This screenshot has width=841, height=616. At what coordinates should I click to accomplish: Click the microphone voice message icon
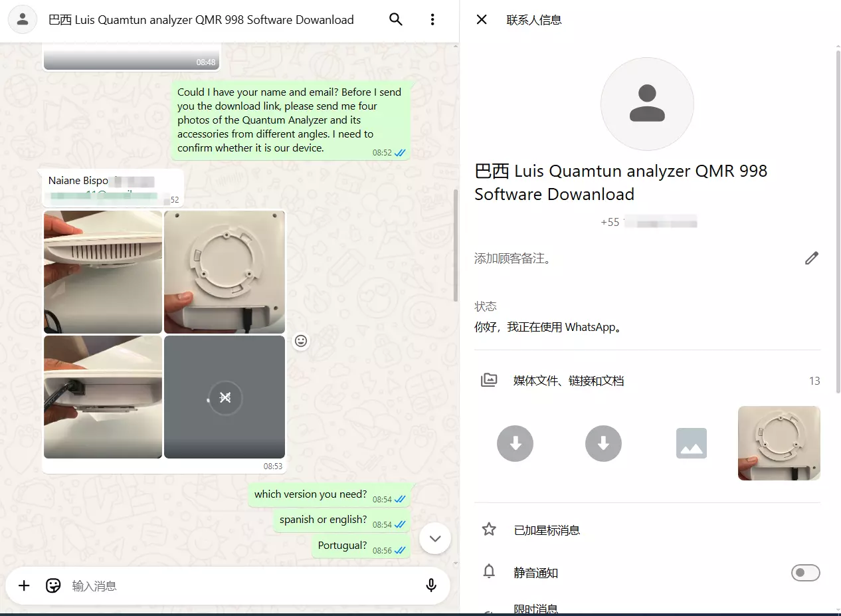(x=431, y=585)
